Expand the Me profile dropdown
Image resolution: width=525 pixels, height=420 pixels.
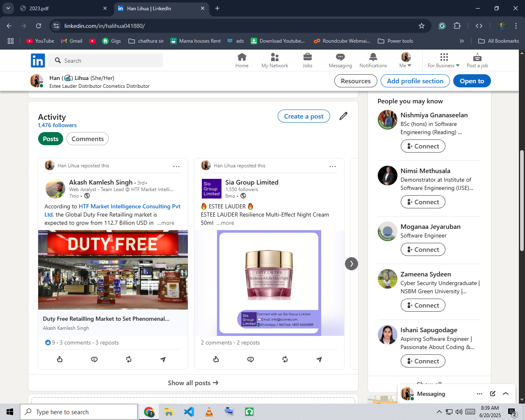[x=406, y=60]
